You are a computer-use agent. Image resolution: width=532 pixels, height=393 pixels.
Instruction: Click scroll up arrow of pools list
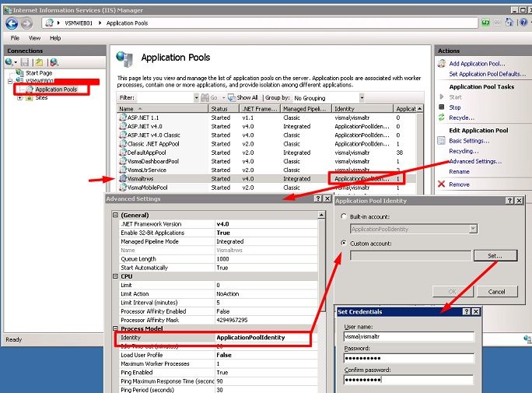pos(420,109)
